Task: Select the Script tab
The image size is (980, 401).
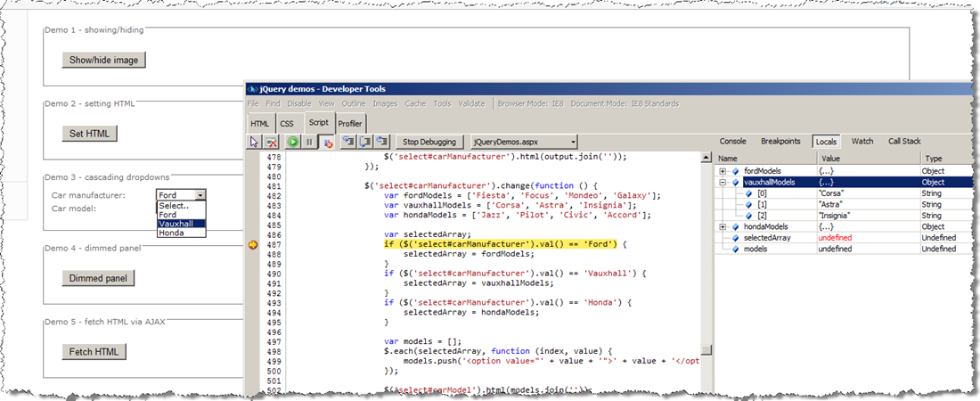Action: [319, 123]
